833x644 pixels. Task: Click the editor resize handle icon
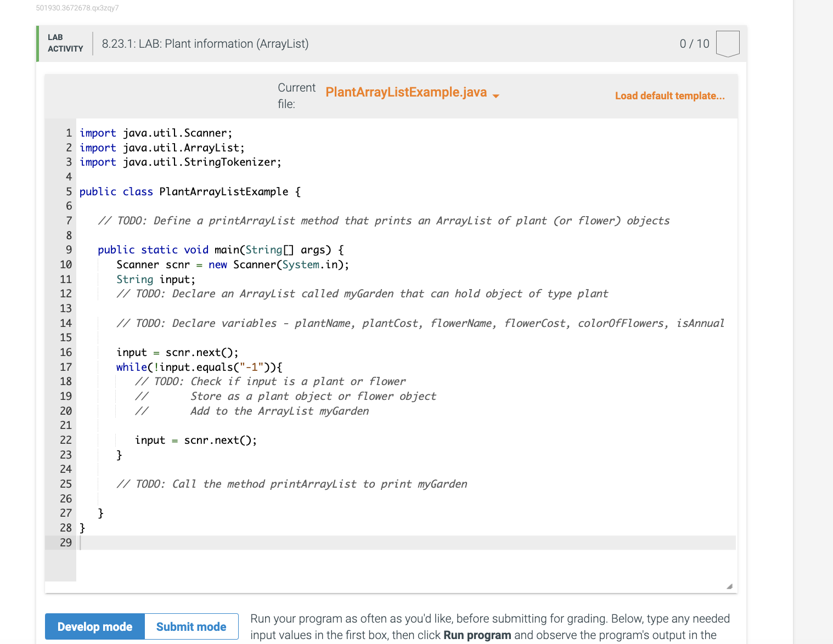coord(730,586)
